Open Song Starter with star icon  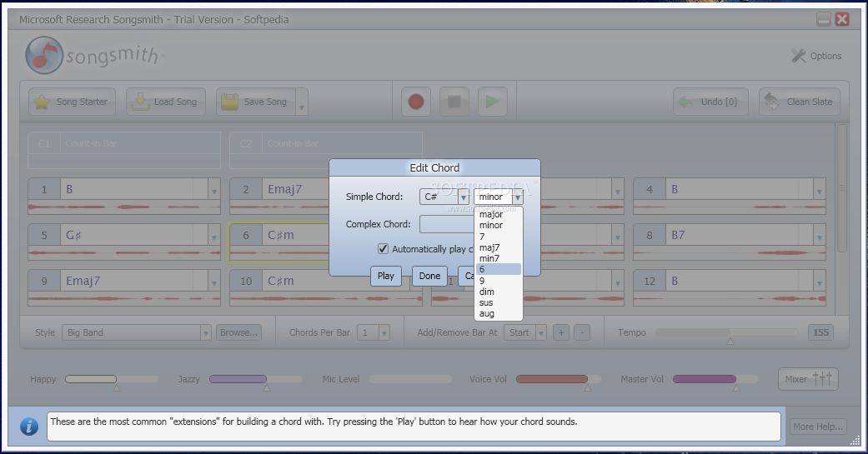click(x=72, y=102)
